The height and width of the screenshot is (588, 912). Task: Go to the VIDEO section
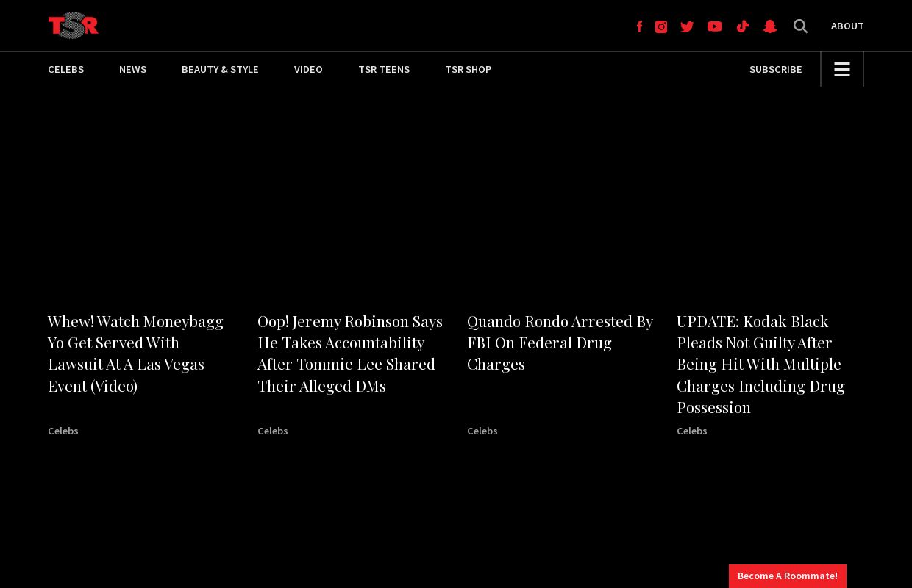coord(308,69)
